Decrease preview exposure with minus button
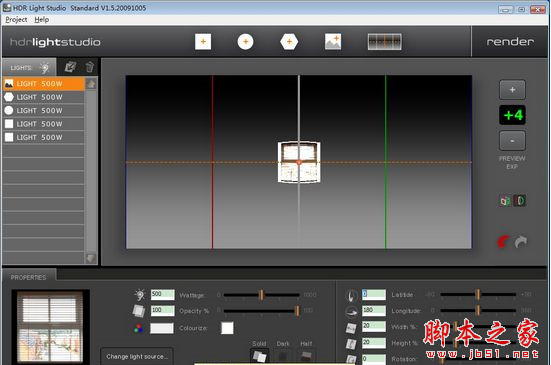This screenshot has height=365, width=551. [512, 141]
